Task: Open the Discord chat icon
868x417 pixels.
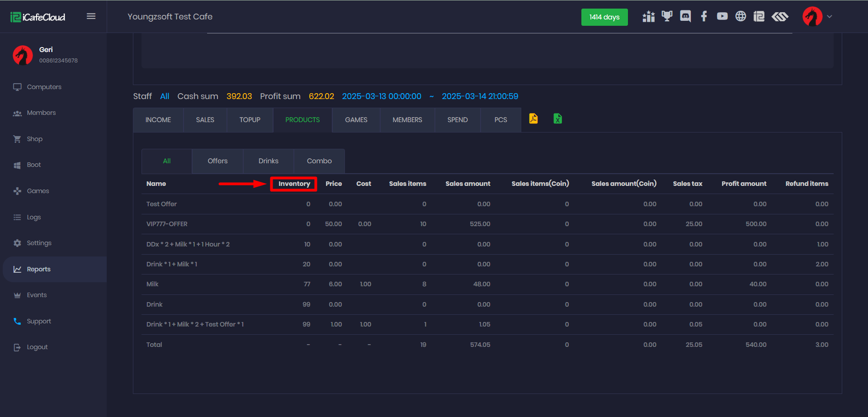Action: pyautogui.click(x=685, y=17)
